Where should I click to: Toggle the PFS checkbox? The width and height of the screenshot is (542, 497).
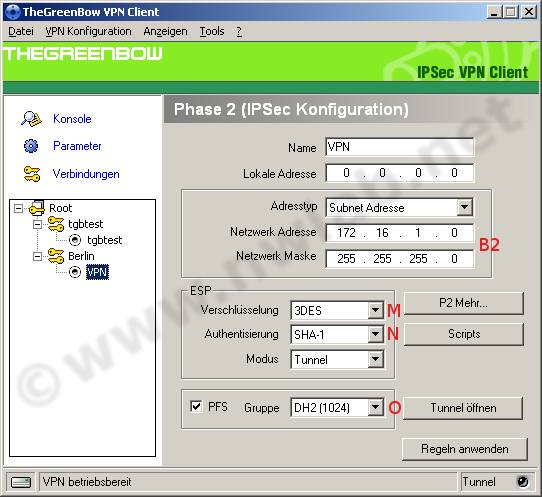click(196, 406)
